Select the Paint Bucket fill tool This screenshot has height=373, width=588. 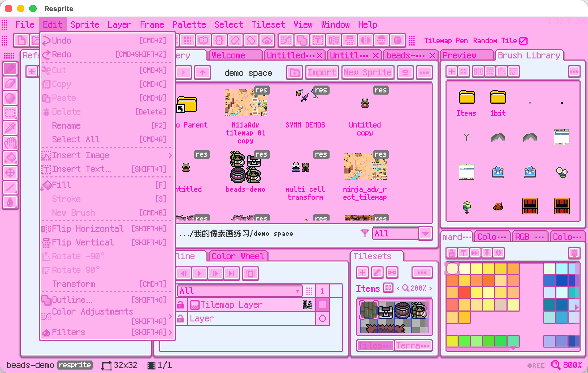pos(10,158)
